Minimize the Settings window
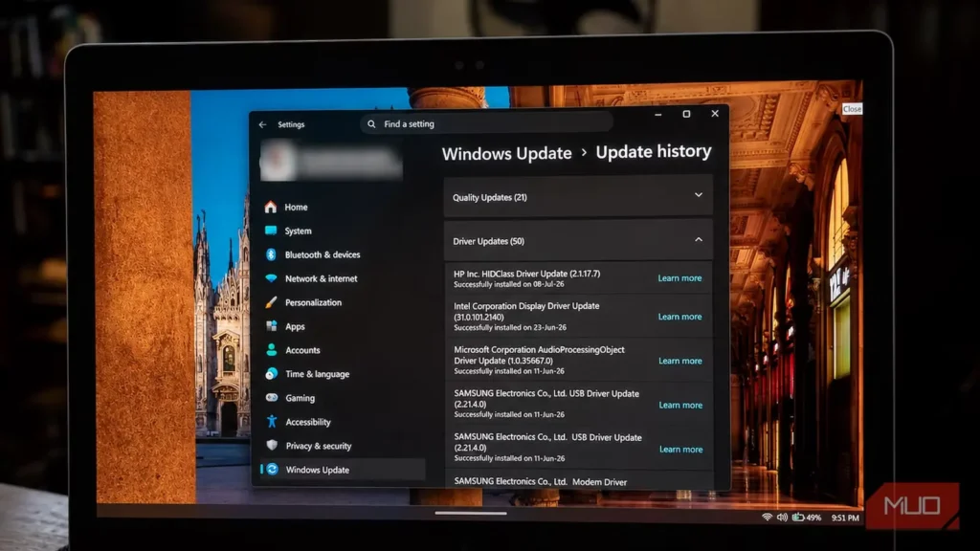980x551 pixels. click(x=658, y=115)
